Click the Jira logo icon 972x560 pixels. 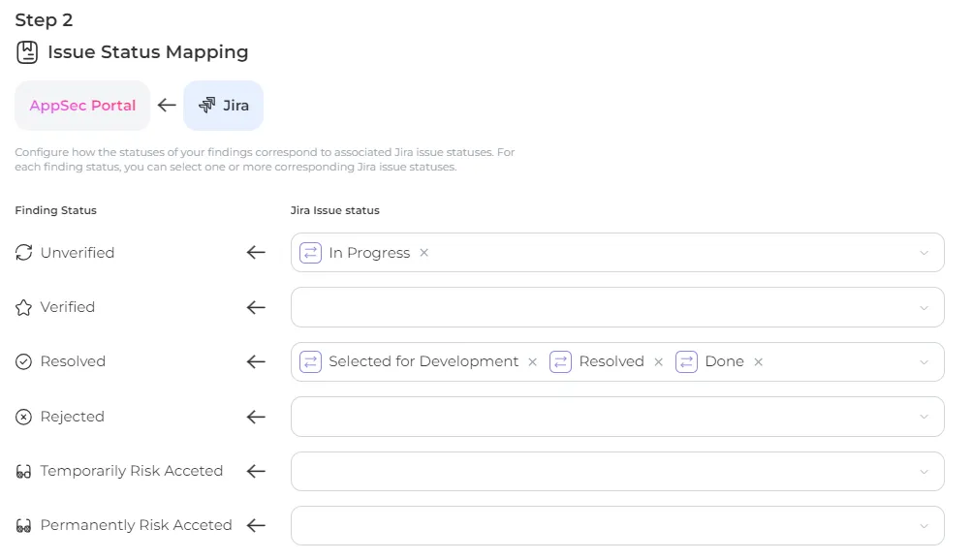coord(206,106)
